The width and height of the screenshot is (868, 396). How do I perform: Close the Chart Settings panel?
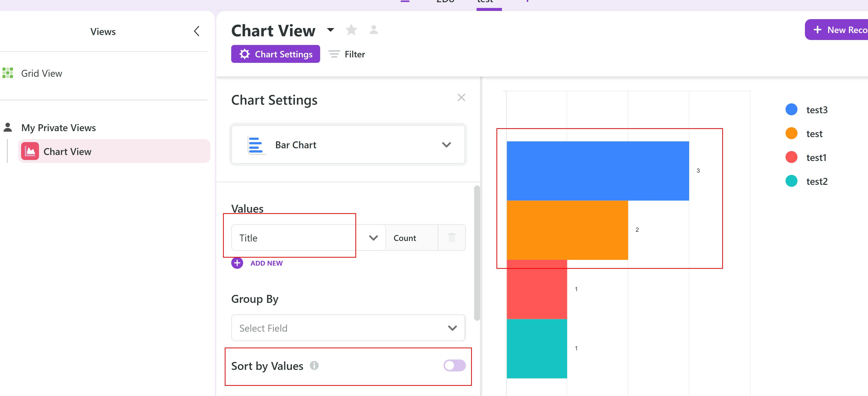461,98
